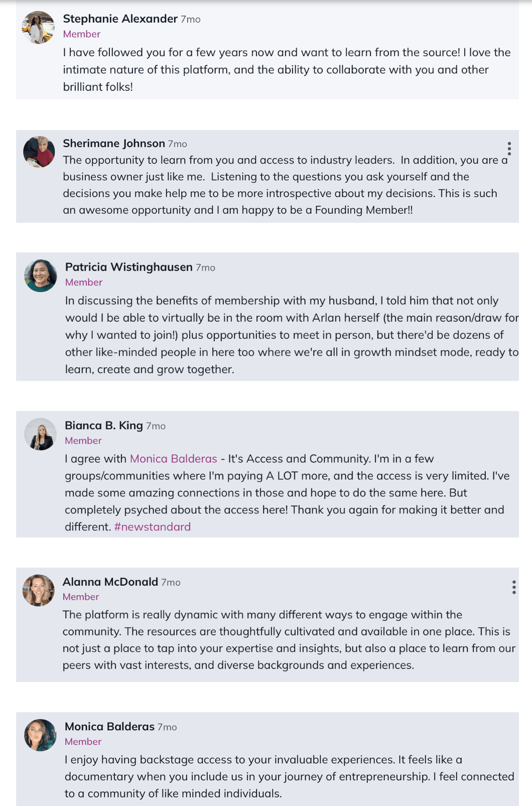The height and width of the screenshot is (806, 532).
Task: Click Stephanie Alexander's profile avatar
Action: click(x=39, y=28)
